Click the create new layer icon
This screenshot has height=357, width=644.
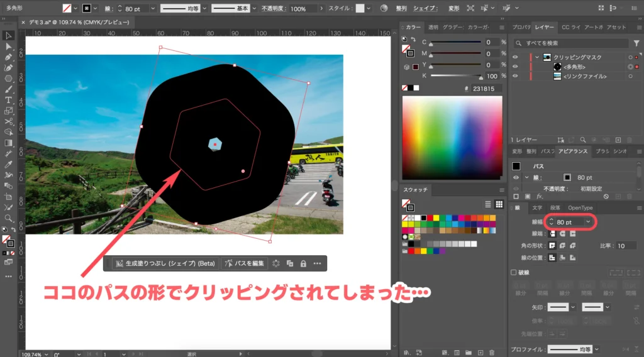(618, 140)
